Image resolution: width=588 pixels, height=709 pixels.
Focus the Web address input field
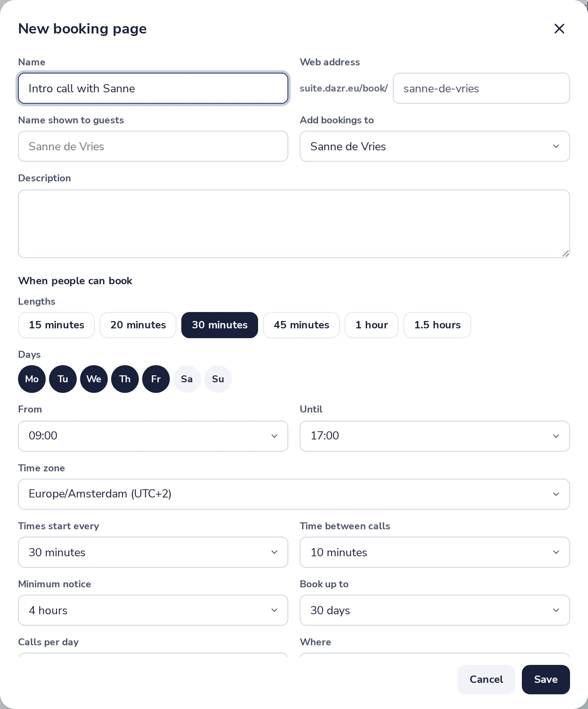pos(481,88)
